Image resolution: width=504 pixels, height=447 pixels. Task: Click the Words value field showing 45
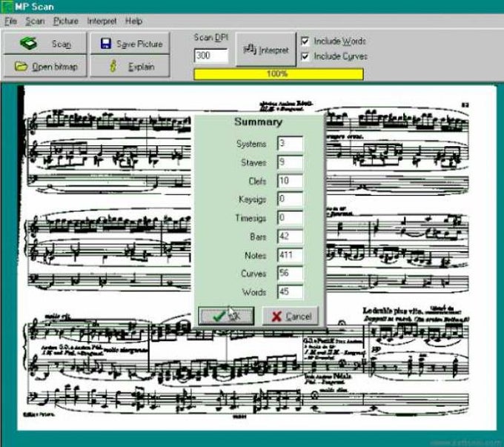point(290,292)
